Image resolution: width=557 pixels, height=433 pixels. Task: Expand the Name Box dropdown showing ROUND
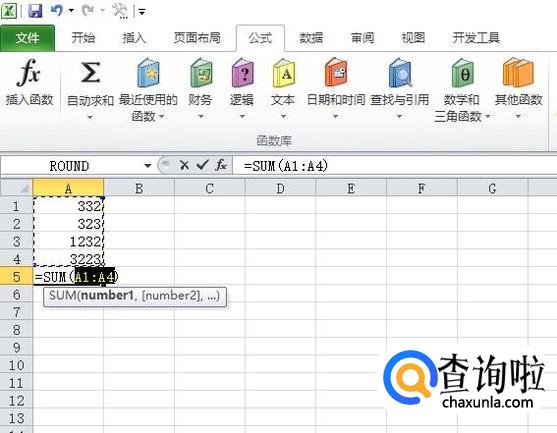(x=147, y=166)
